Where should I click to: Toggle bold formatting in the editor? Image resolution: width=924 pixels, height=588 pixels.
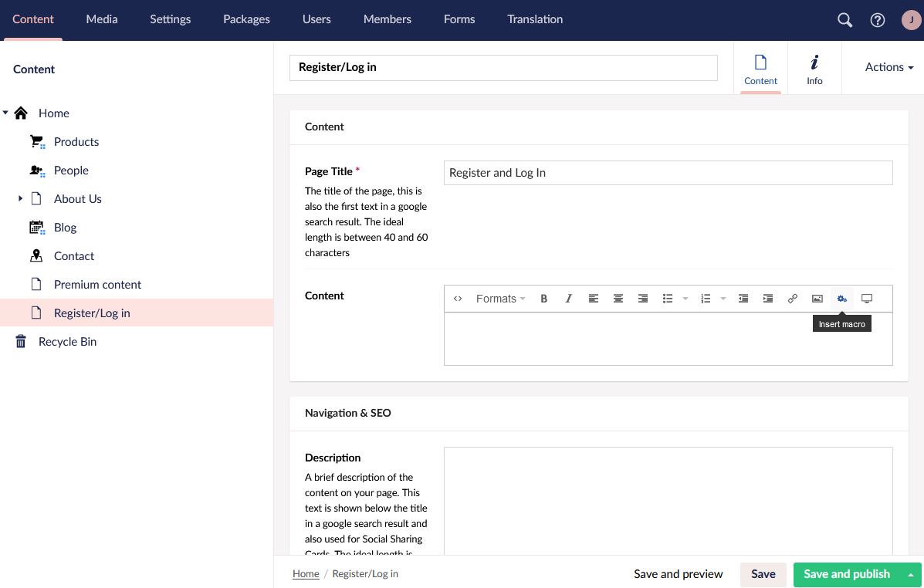coord(544,299)
